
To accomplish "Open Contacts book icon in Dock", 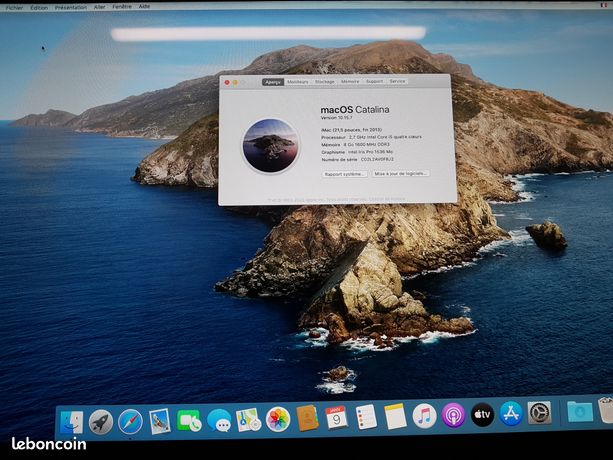I will 307,419.
